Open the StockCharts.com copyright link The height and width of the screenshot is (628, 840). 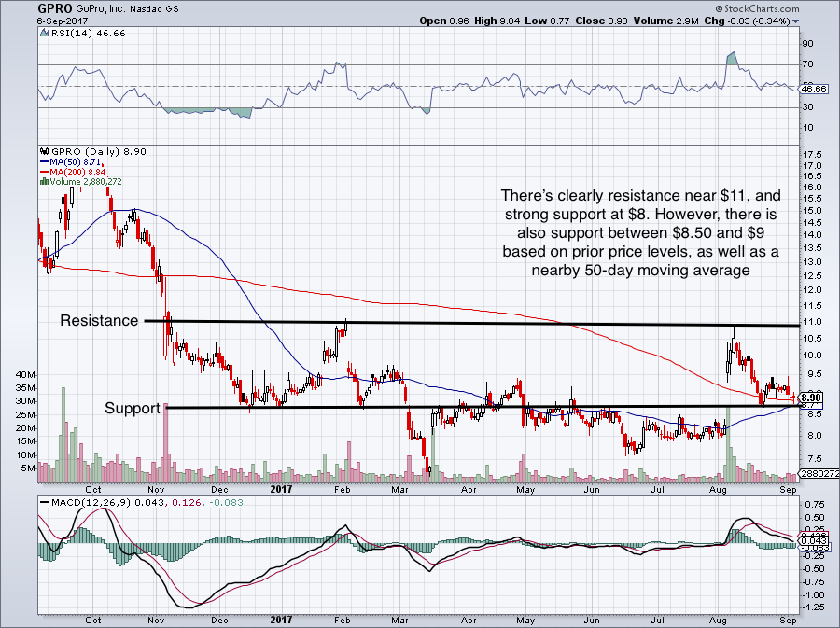coord(757,8)
